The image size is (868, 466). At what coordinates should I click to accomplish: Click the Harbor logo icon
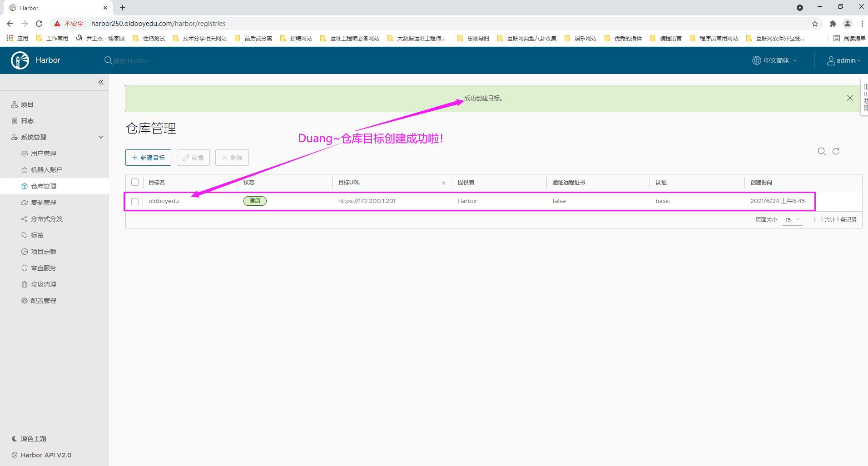20,60
